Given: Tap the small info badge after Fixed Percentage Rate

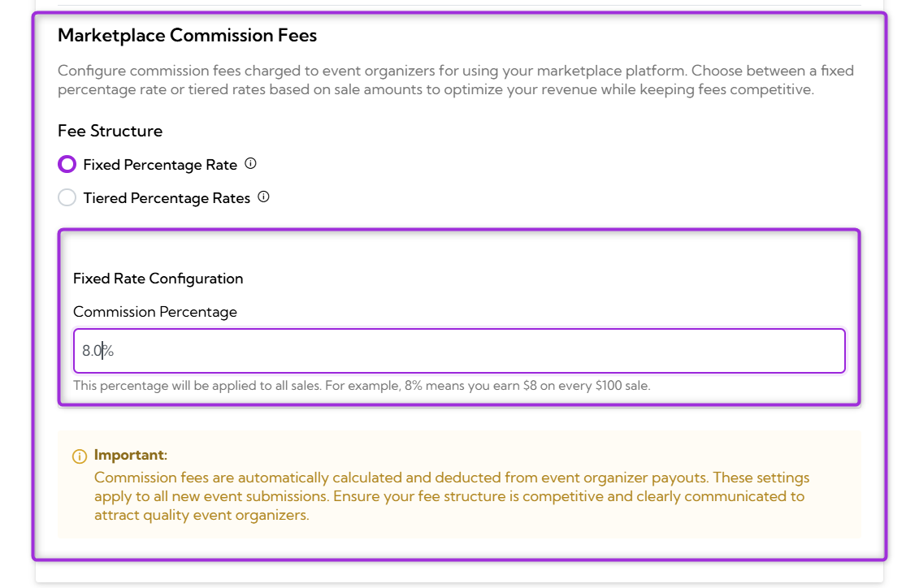Looking at the screenshot, I should 250,163.
